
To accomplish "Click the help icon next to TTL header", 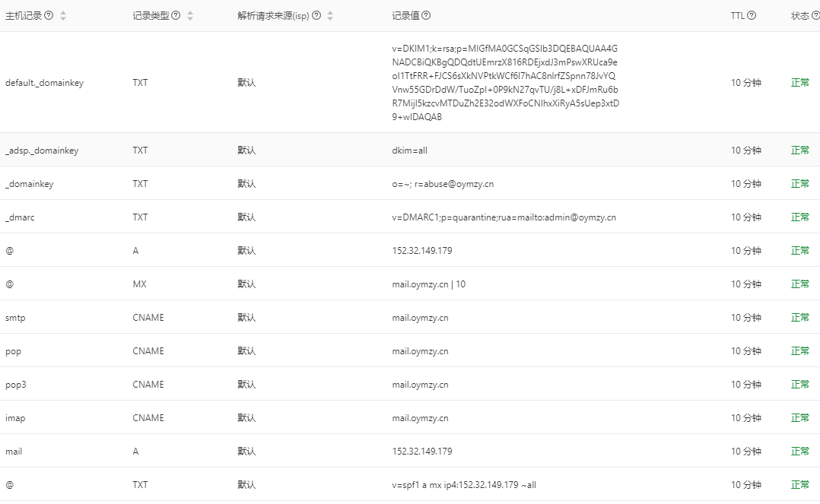I will pos(752,16).
